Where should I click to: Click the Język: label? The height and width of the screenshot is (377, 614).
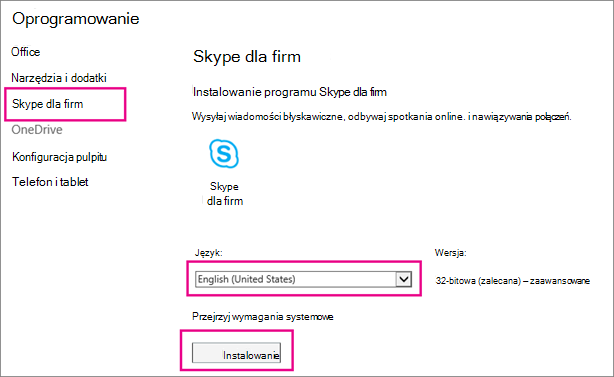coord(209,253)
